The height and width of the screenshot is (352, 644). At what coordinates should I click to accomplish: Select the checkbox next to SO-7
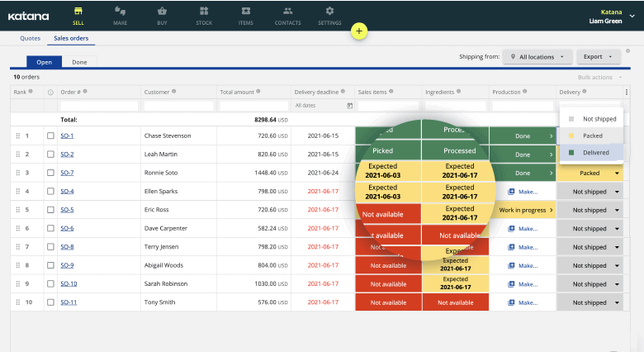(x=50, y=173)
